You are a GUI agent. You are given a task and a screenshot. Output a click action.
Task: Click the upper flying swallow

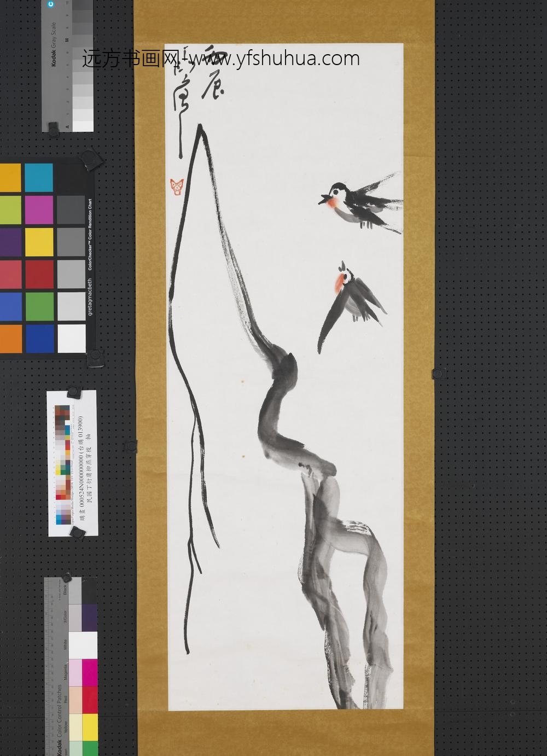[x=358, y=203]
